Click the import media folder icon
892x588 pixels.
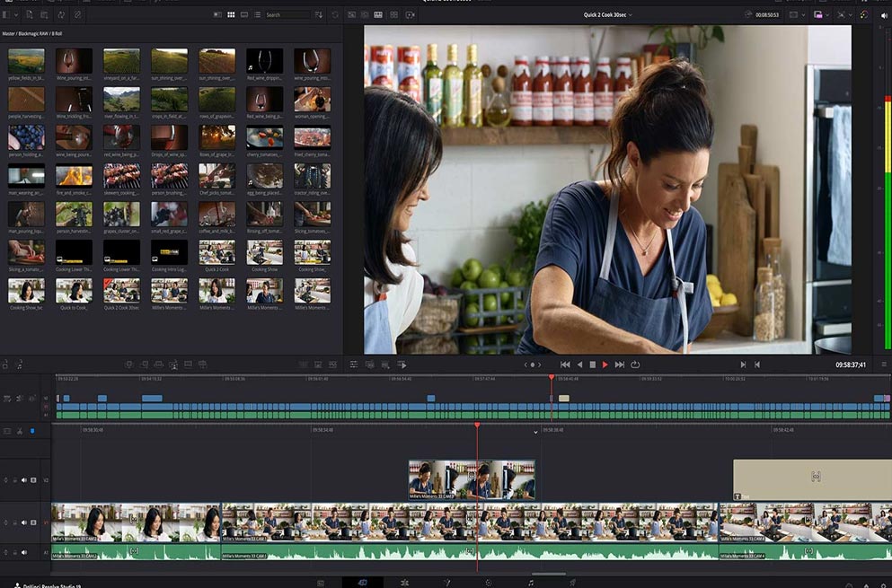pyautogui.click(x=44, y=14)
